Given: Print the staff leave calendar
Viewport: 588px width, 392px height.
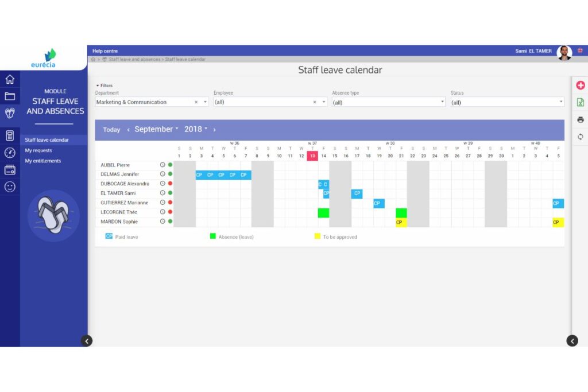Looking at the screenshot, I should (580, 119).
